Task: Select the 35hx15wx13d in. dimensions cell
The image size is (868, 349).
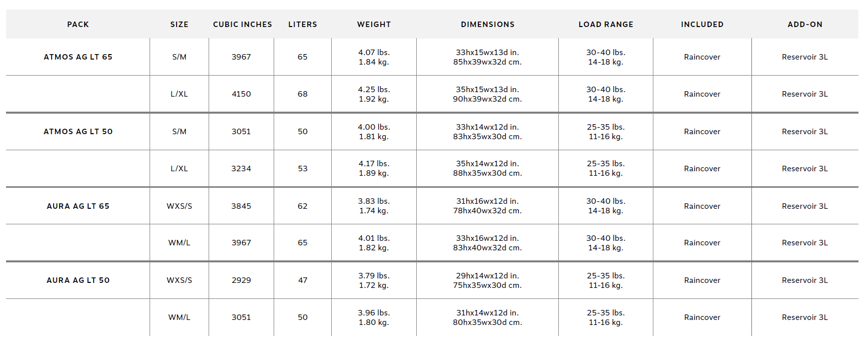Action: click(x=487, y=90)
